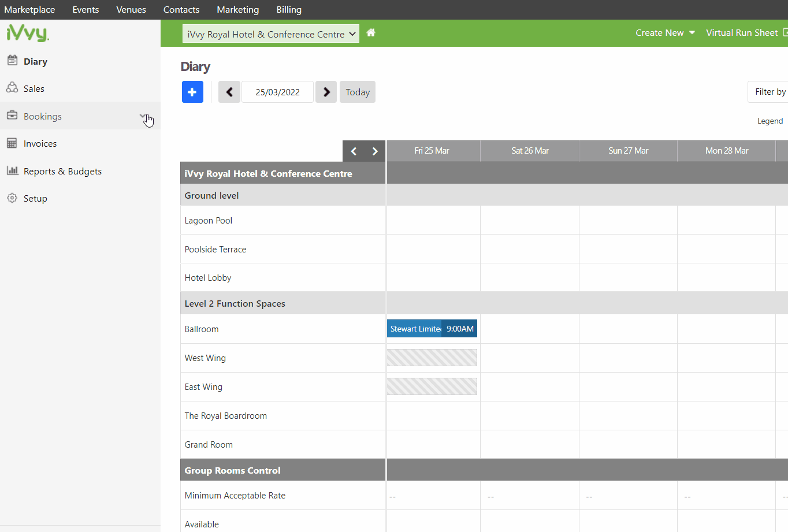Move the calendar columns forward with the right chevron
The height and width of the screenshot is (532, 788).
point(375,151)
